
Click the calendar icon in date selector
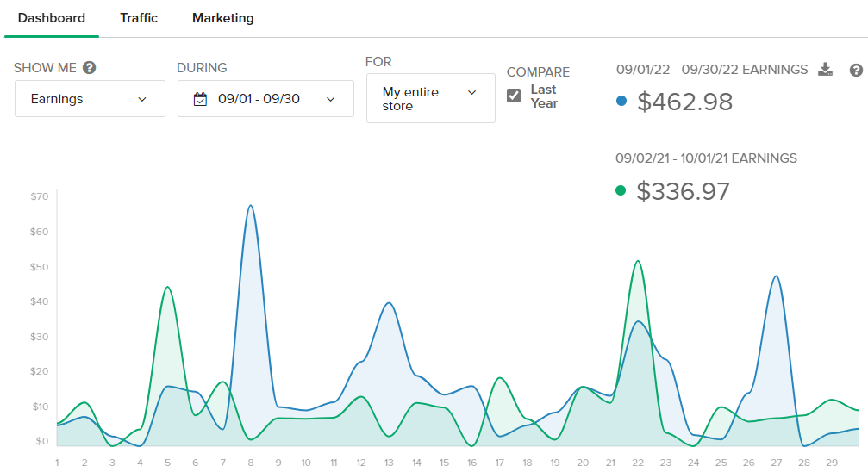tap(201, 99)
